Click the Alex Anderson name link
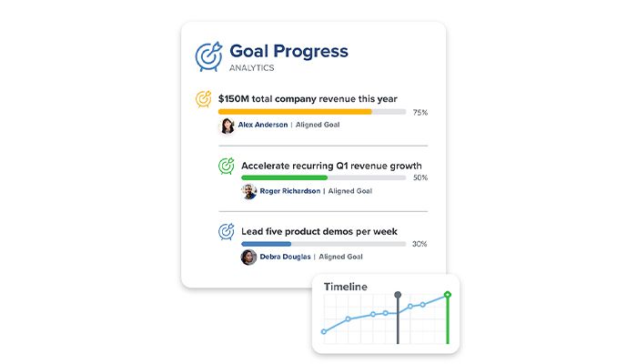Viewport: 637px width, 364px height. [263, 125]
